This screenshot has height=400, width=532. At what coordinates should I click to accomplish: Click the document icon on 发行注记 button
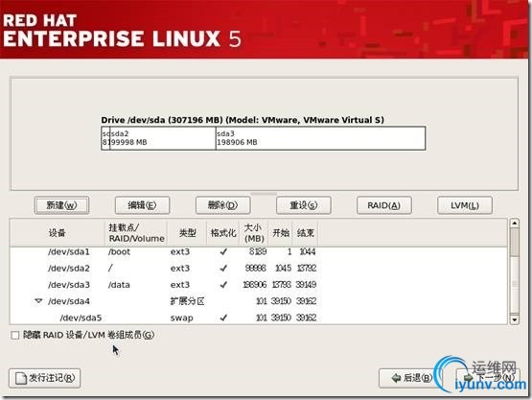point(21,378)
